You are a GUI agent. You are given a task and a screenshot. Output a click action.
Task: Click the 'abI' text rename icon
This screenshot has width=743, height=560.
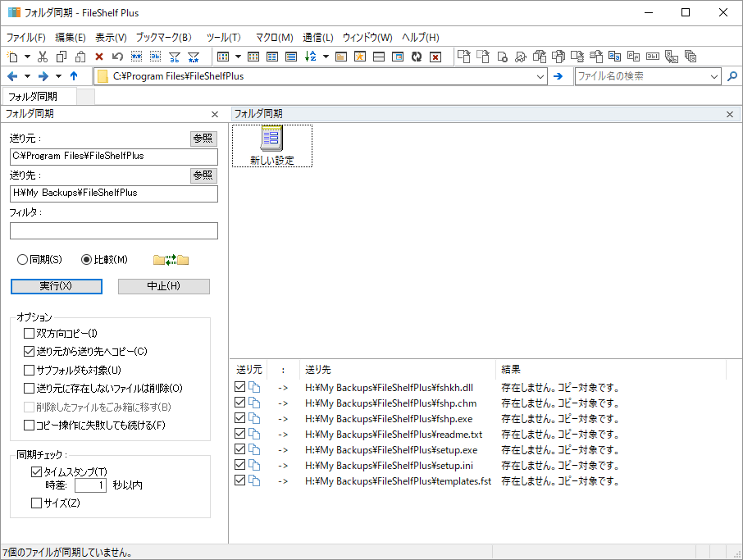point(653,57)
